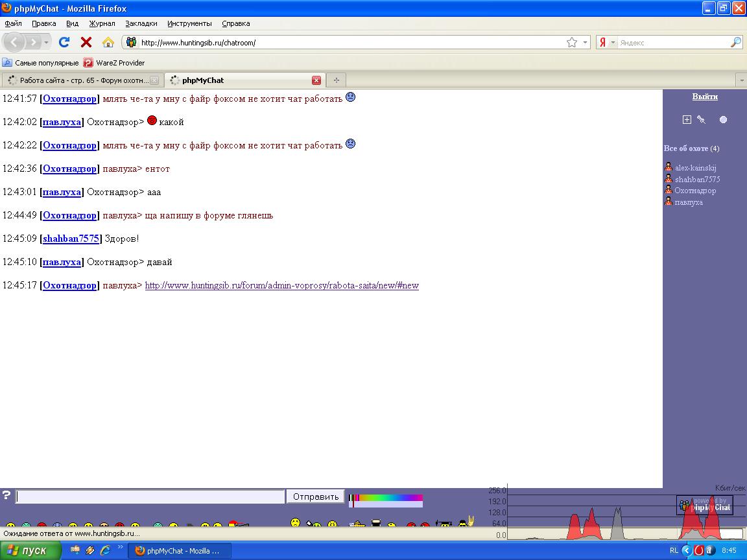Click the round circle icon in sidebar
Screen dimensions: 747x560
[723, 119]
